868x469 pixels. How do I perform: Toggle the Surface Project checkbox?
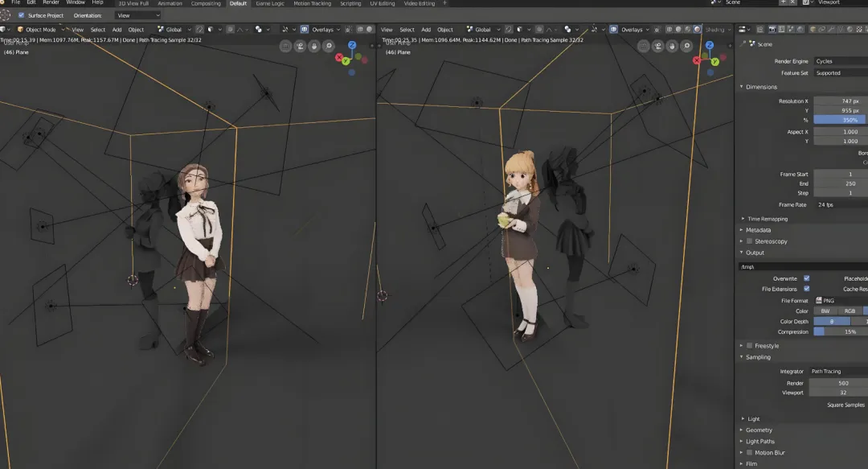[x=21, y=15]
